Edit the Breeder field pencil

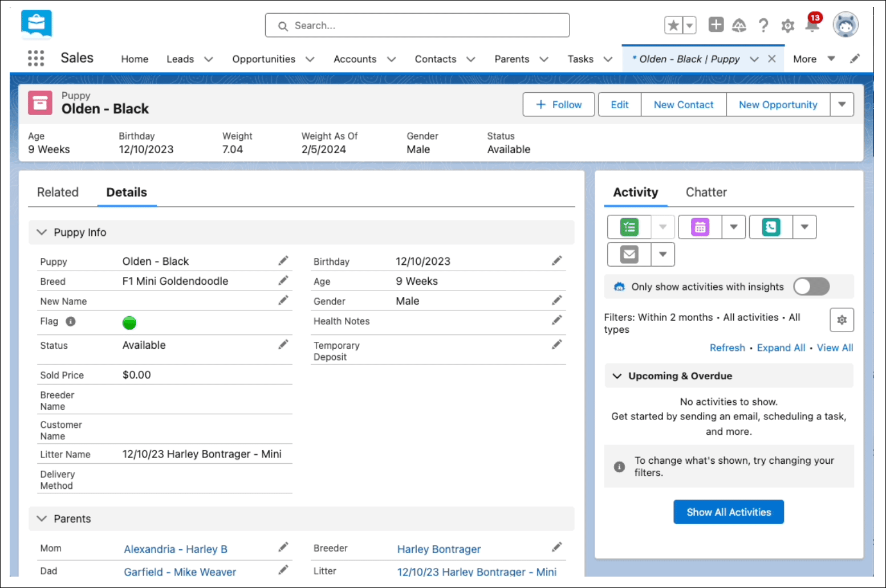click(557, 547)
